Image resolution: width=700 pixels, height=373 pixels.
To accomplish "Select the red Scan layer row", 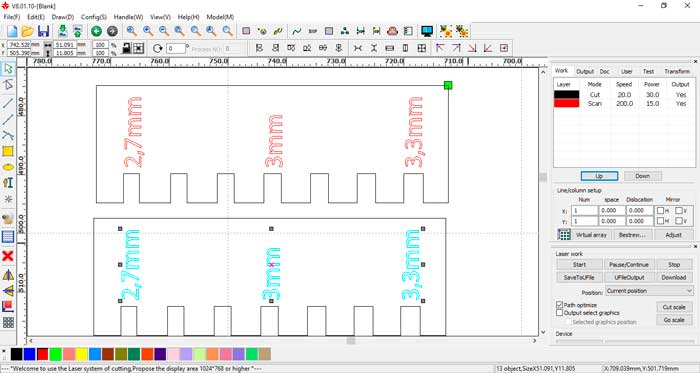I will click(x=623, y=103).
